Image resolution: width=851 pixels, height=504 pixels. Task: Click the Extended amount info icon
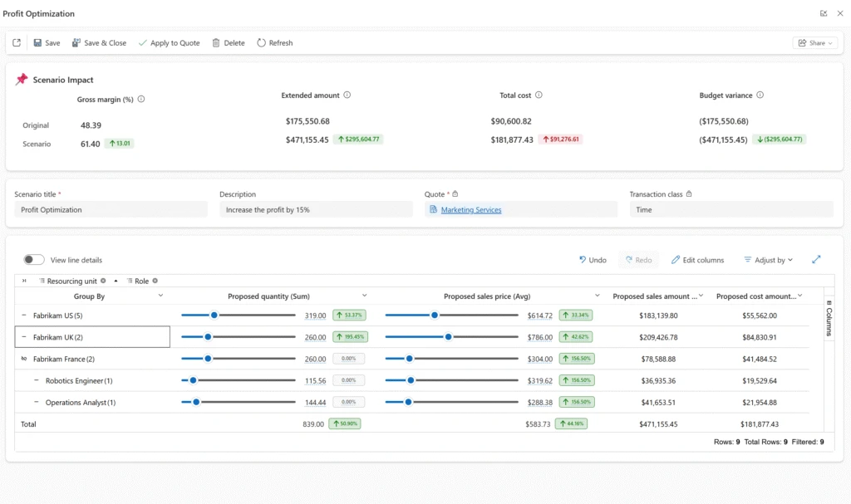[x=347, y=95]
